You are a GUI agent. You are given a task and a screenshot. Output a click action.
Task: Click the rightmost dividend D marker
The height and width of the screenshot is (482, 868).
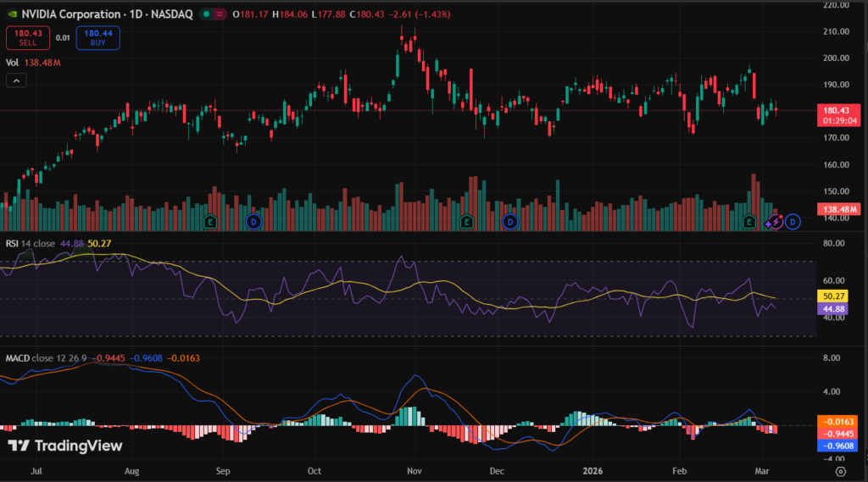click(x=793, y=222)
